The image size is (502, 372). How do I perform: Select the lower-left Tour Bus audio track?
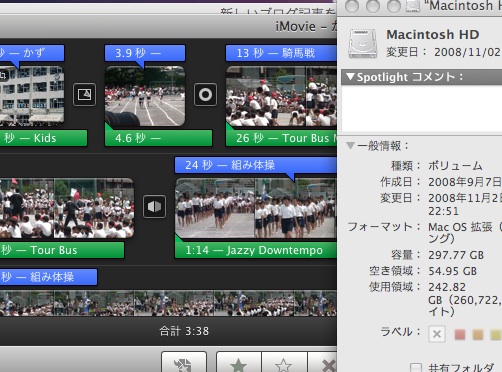point(62,250)
